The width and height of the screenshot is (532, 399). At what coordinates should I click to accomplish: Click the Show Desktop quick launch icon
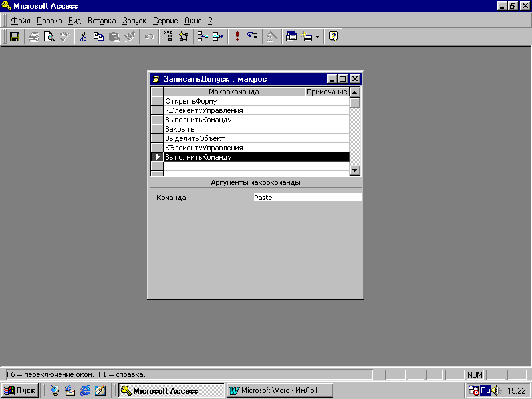click(100, 390)
